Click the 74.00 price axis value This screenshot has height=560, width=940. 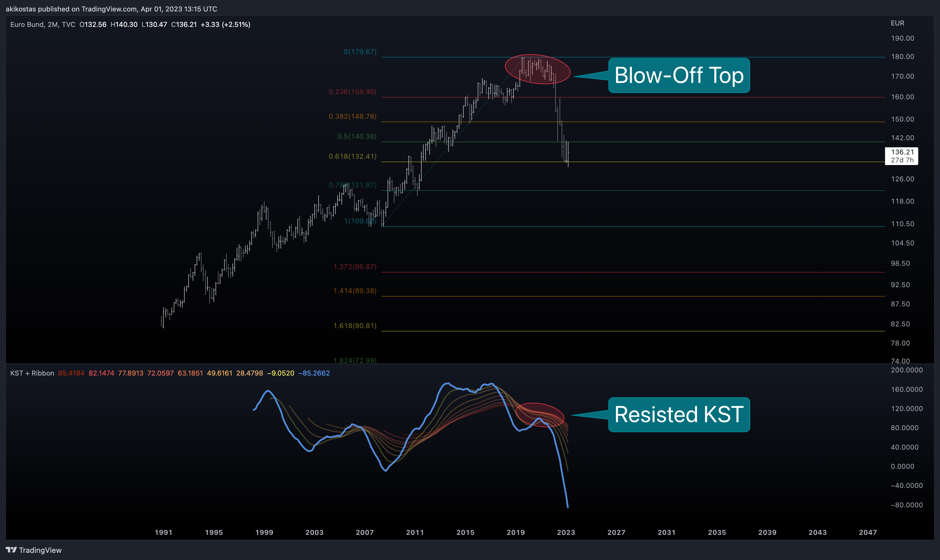click(900, 361)
